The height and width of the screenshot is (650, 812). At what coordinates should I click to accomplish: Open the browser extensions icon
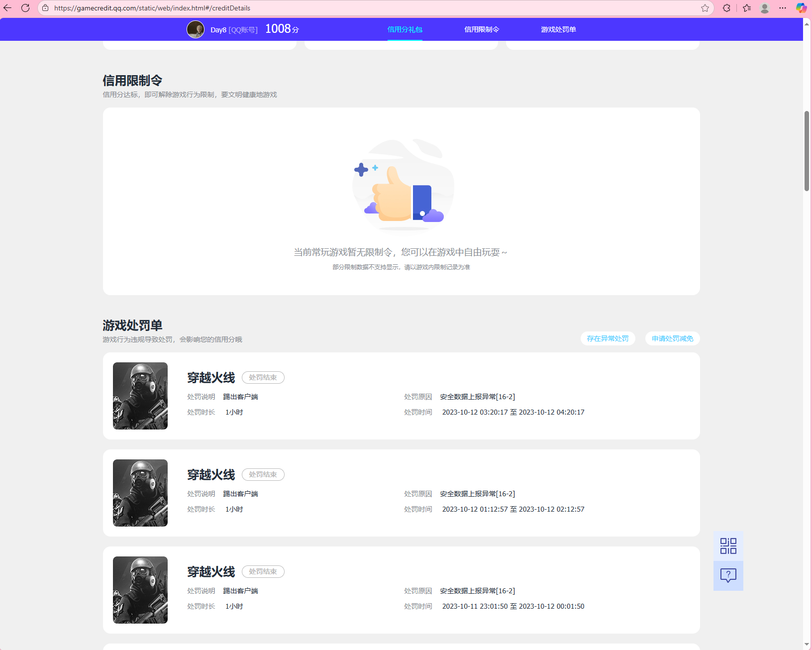pyautogui.click(x=727, y=8)
